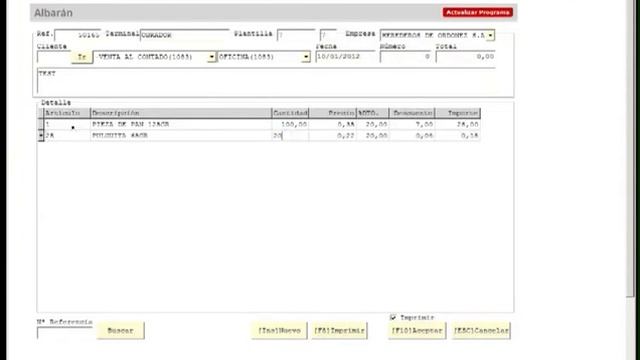
Task: Click the Ref. input field
Action: tap(78, 35)
